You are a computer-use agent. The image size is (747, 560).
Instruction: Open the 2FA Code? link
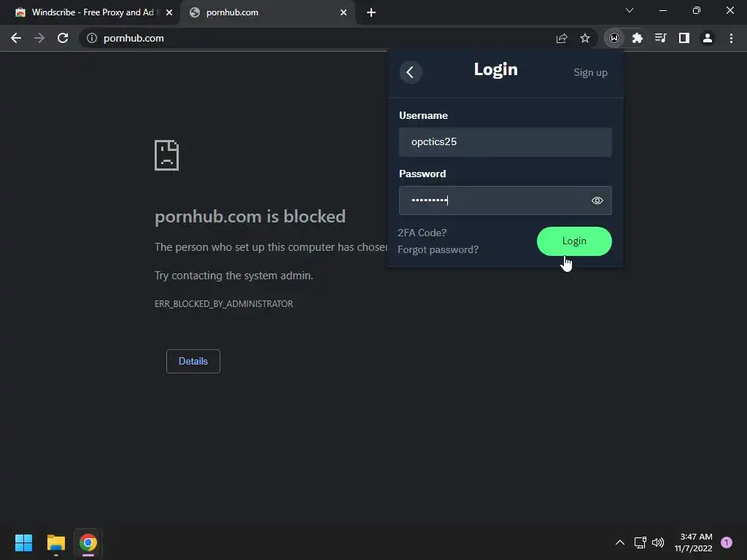pyautogui.click(x=422, y=233)
